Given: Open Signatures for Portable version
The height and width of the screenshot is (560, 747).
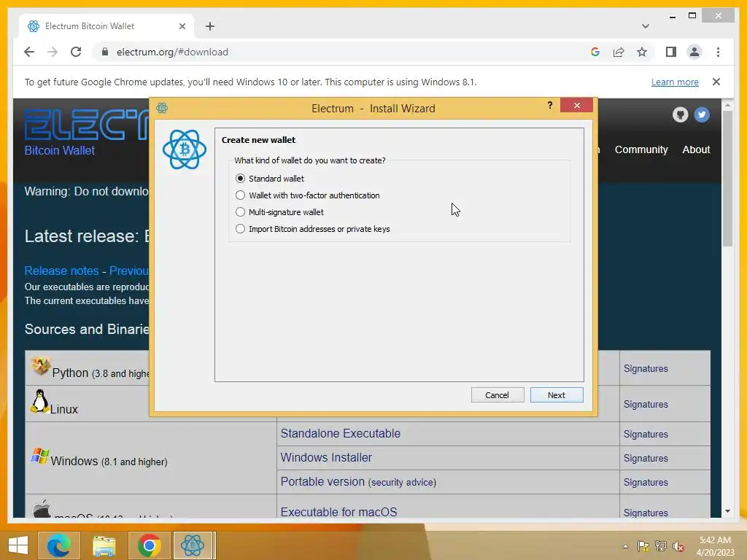Looking at the screenshot, I should coord(646,483).
